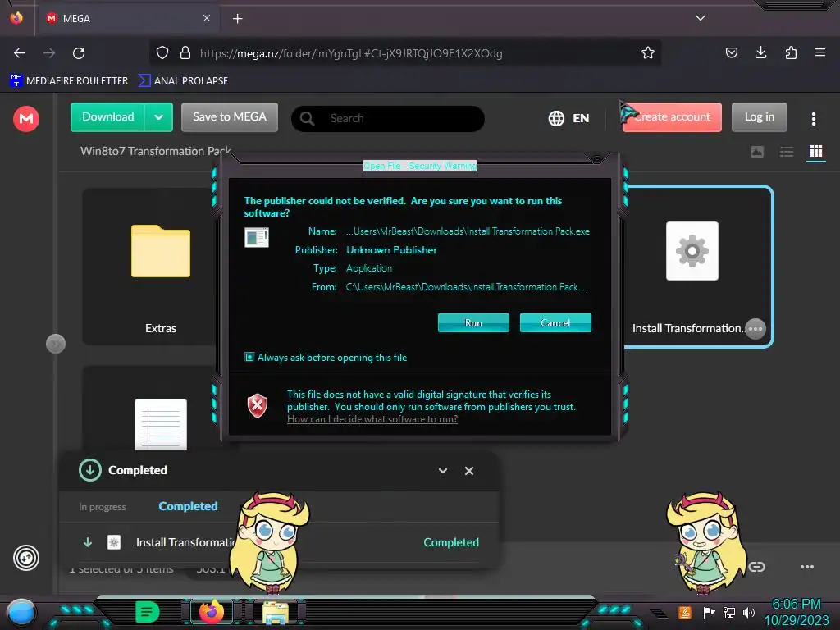Open the green notes taskbar app
The height and width of the screenshot is (630, 840).
click(147, 612)
